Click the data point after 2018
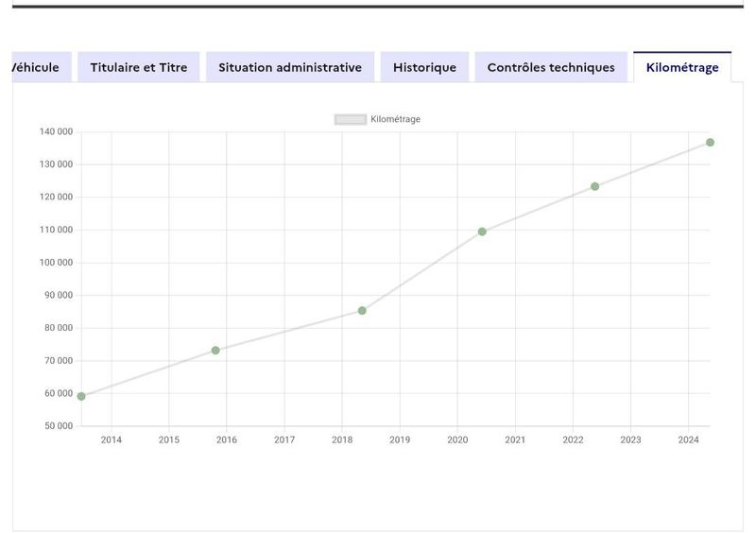The height and width of the screenshot is (533, 756). [x=362, y=311]
